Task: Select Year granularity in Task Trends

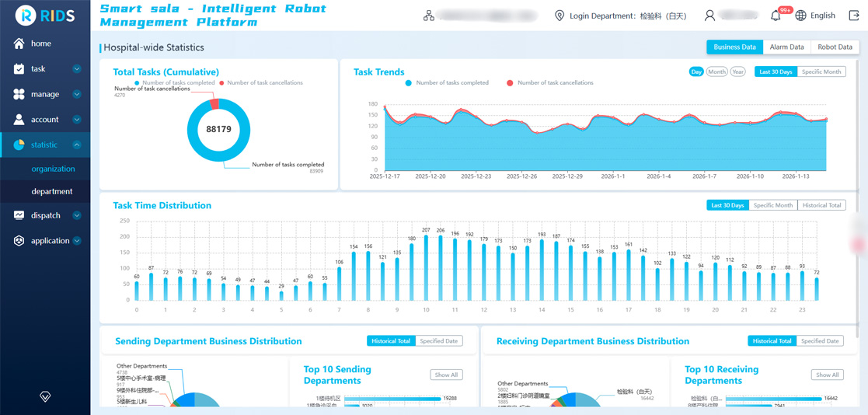Action: click(x=737, y=71)
